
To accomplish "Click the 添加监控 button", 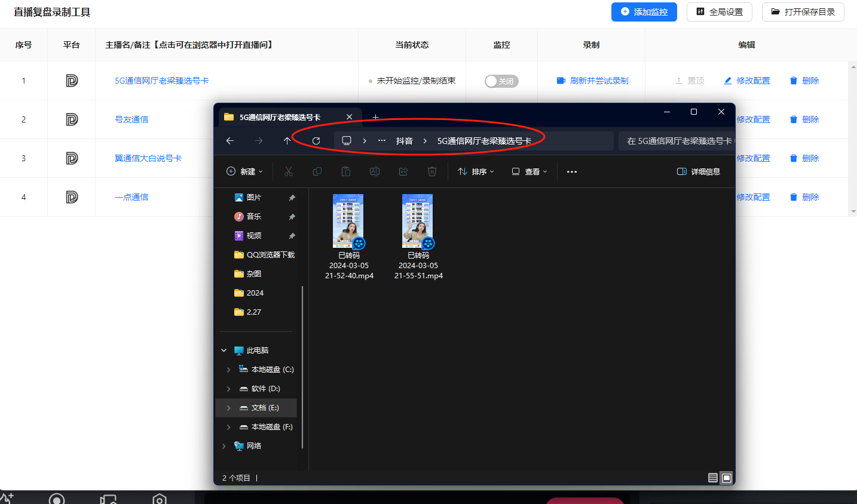I will [x=644, y=12].
